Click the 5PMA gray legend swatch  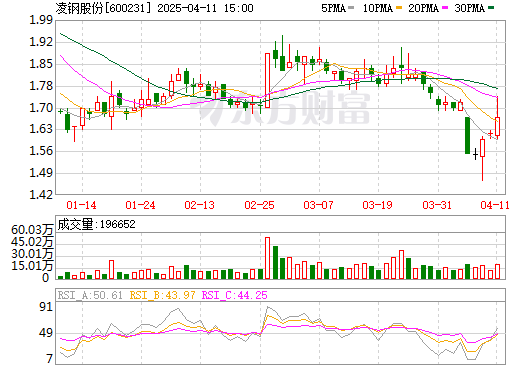pos(351,8)
